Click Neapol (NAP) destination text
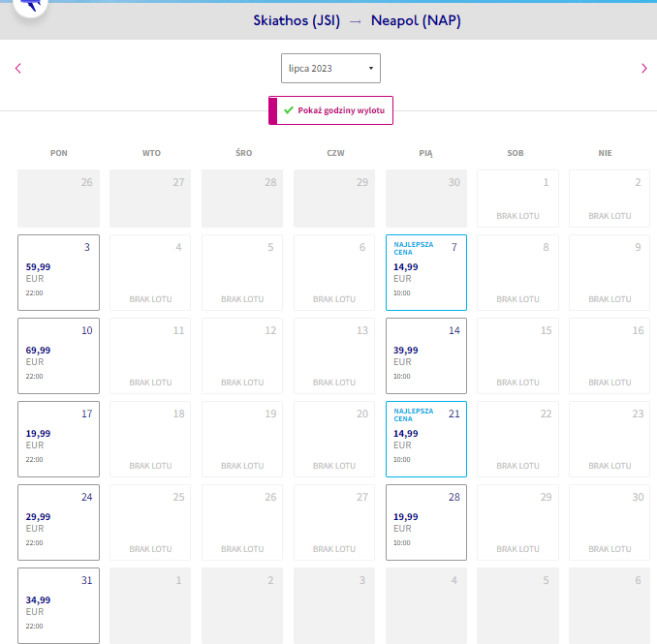This screenshot has width=657, height=644. tap(416, 20)
